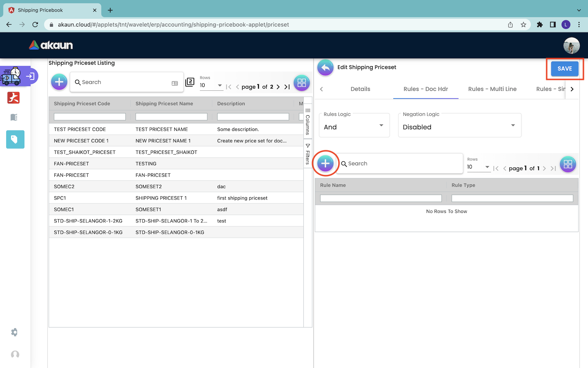Open the pricebook book icon in sidebar
The height and width of the screenshot is (368, 588).
14,117
